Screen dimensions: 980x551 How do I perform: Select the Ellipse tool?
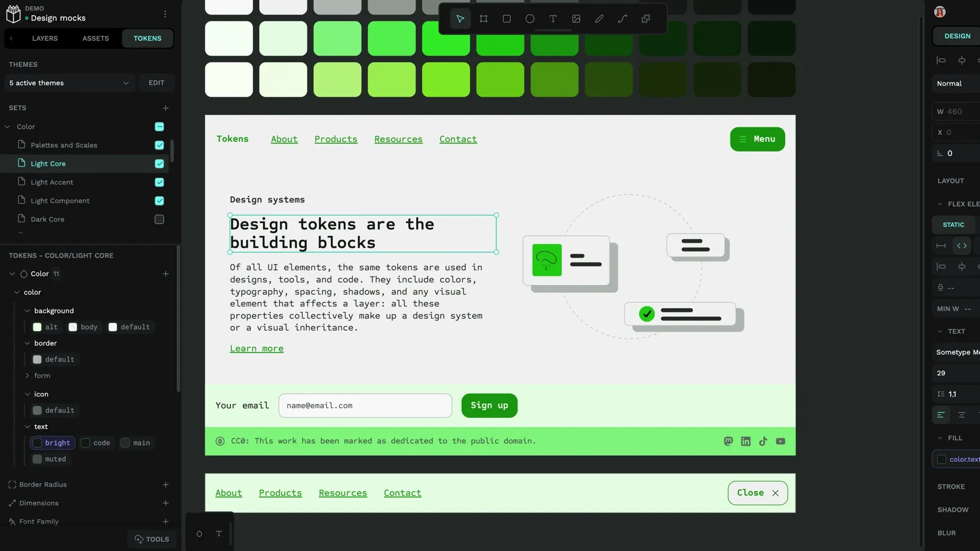pos(530,18)
